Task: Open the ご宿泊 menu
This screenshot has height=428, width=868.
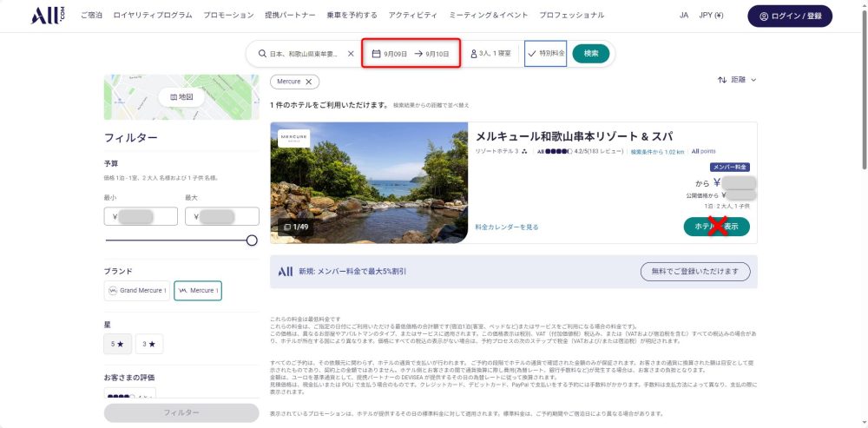Action: pos(91,16)
